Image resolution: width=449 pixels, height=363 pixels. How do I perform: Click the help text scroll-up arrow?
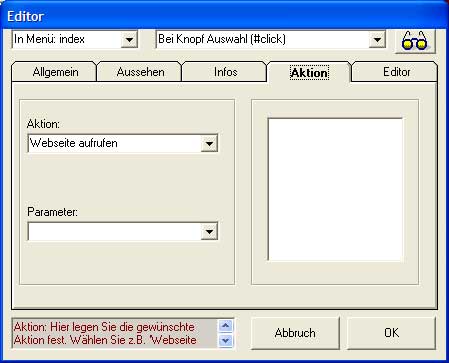(226, 326)
